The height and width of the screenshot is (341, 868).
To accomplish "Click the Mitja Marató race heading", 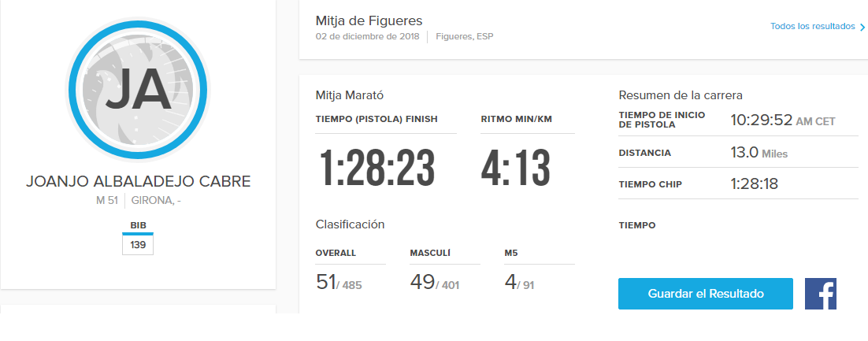I will click(349, 95).
